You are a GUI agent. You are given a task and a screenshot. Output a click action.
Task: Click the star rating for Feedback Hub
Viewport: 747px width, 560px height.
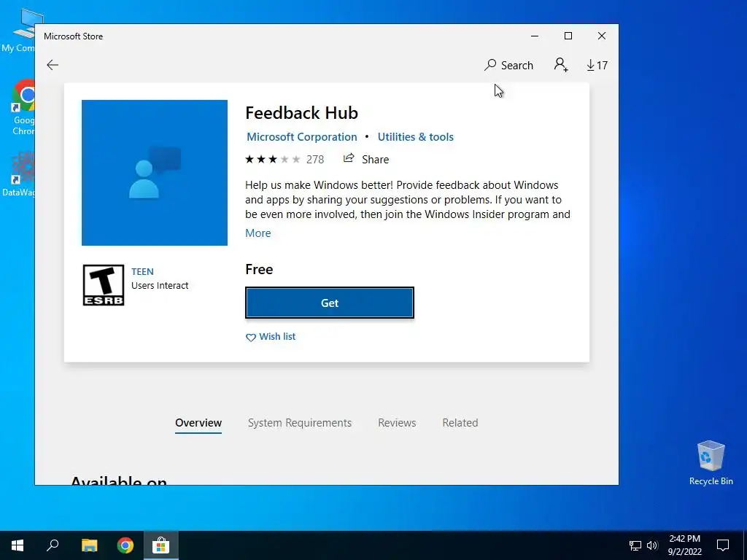pos(273,159)
